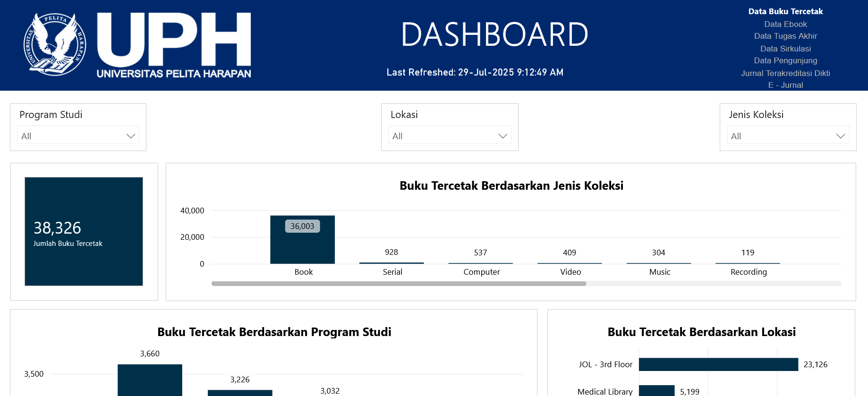The image size is (868, 396).
Task: Click the UPH eagle crest logo
Action: click(55, 44)
